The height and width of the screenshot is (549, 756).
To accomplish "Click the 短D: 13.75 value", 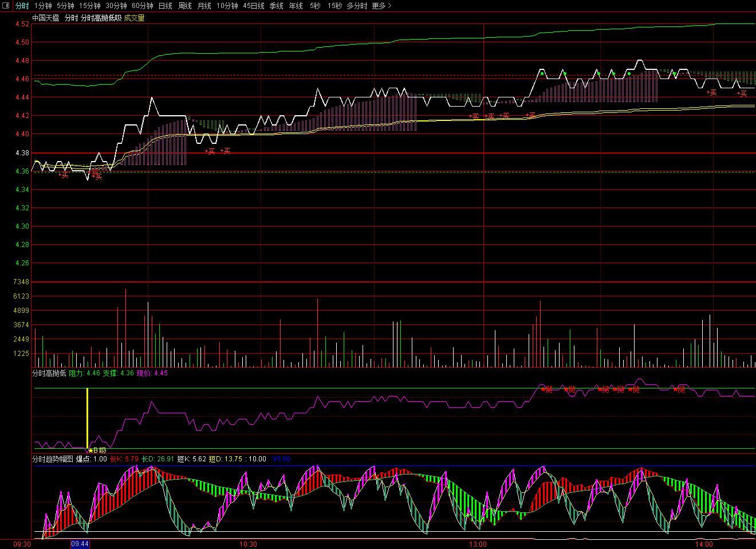I will [x=225, y=459].
